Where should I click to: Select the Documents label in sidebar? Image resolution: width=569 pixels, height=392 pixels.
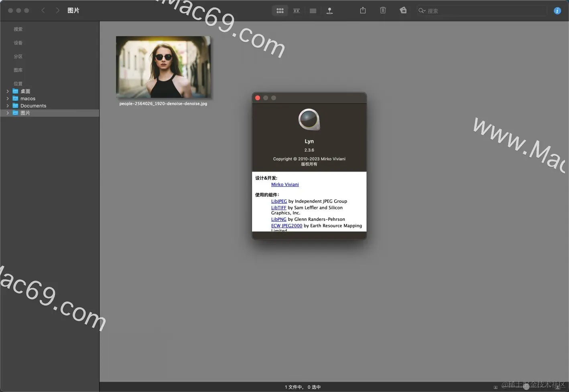(x=33, y=106)
